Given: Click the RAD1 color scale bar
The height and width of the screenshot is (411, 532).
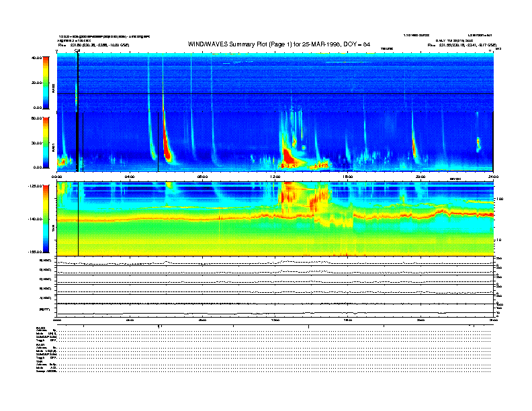Looking at the screenshot, I should 46,142.
